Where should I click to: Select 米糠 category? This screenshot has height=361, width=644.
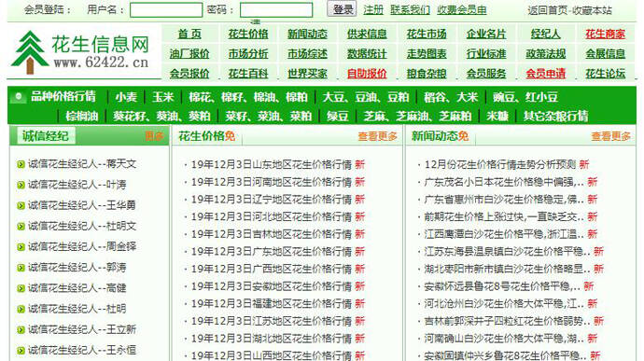coord(497,117)
